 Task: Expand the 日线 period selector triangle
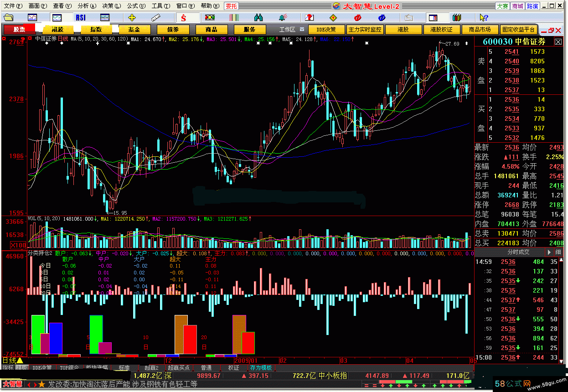(x=20, y=361)
